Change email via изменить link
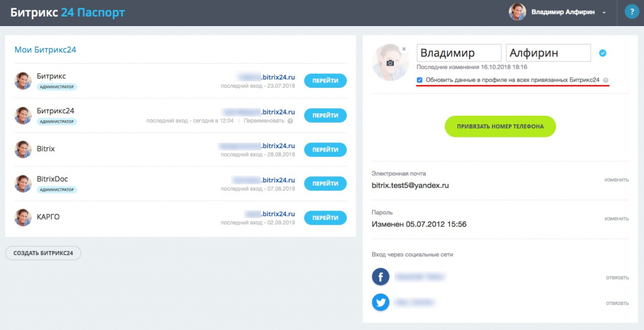 tap(617, 180)
